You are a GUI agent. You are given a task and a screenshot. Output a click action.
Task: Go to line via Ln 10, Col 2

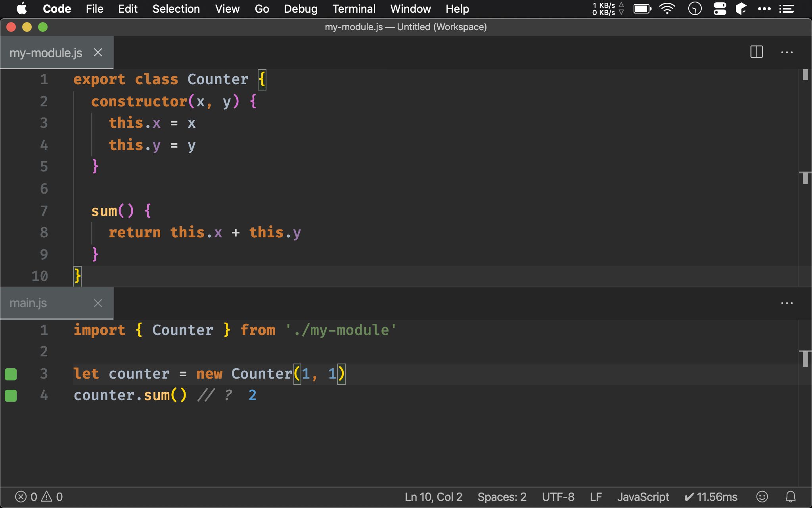pyautogui.click(x=433, y=497)
